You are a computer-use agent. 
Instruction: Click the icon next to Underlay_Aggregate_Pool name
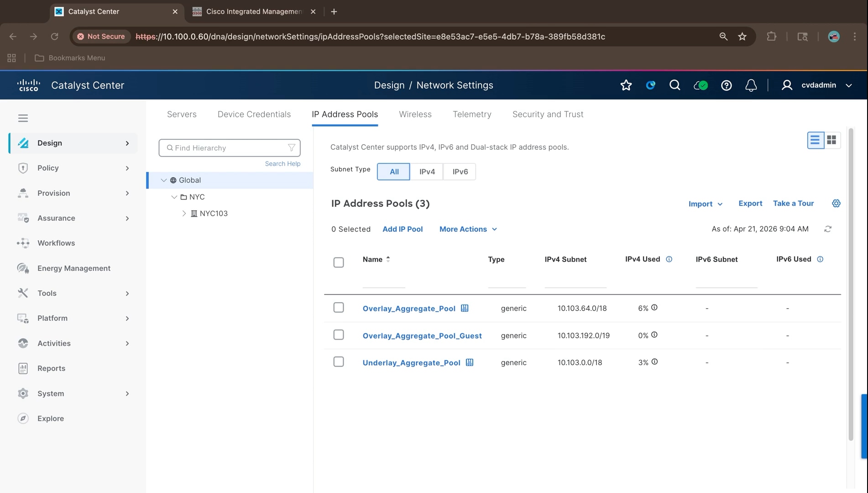tap(470, 362)
